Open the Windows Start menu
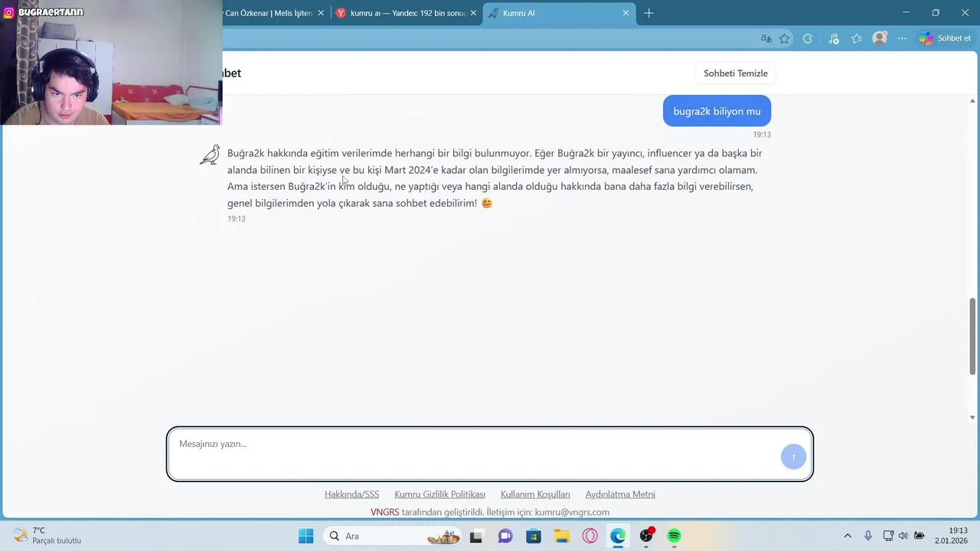Screen dimensions: 980x551 305,536
